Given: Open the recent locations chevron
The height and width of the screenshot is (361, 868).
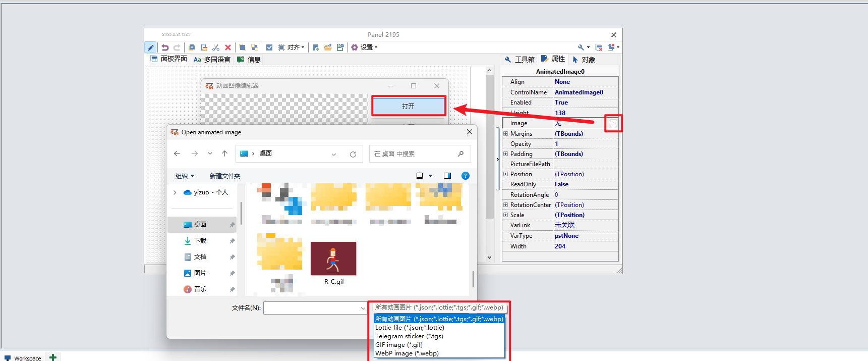Looking at the screenshot, I should (x=210, y=153).
